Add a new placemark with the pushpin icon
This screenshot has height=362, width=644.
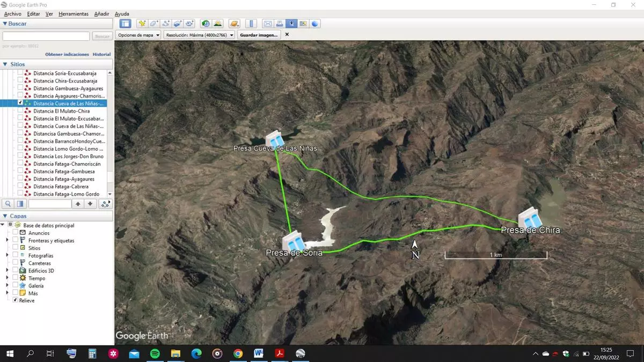tap(142, 24)
